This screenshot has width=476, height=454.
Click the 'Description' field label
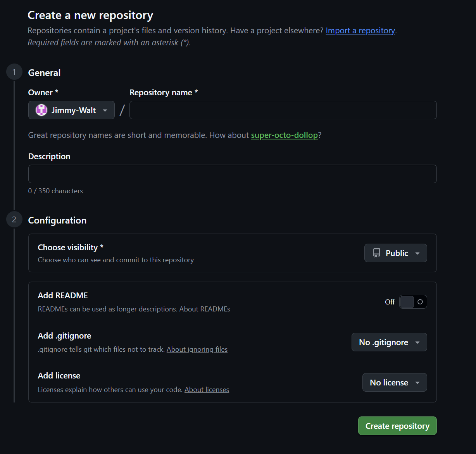click(49, 156)
